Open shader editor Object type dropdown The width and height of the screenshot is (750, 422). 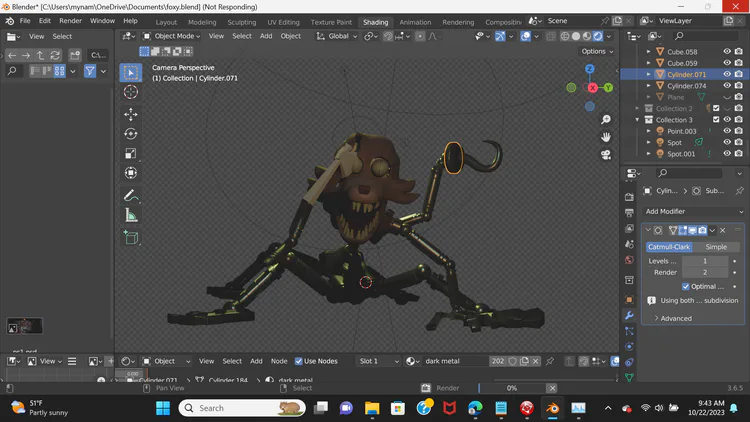[x=166, y=361]
